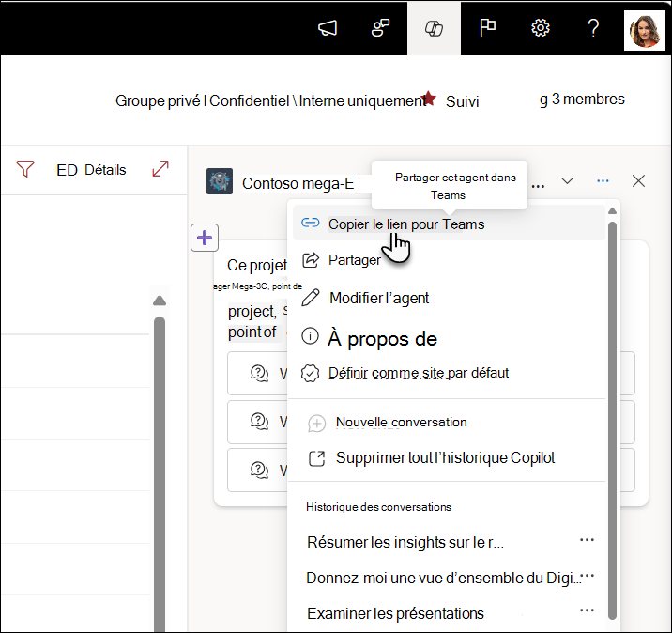
Task: Click the flag icon in top bar
Action: pos(487,28)
